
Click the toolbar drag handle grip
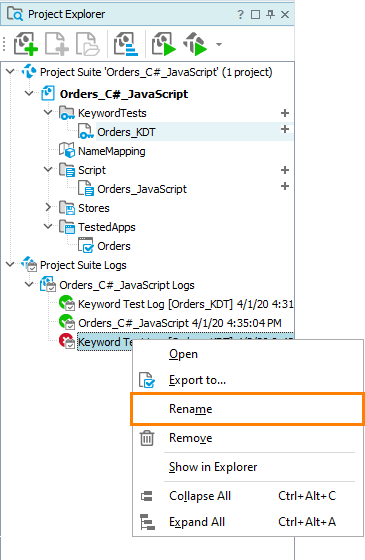(x=4, y=44)
